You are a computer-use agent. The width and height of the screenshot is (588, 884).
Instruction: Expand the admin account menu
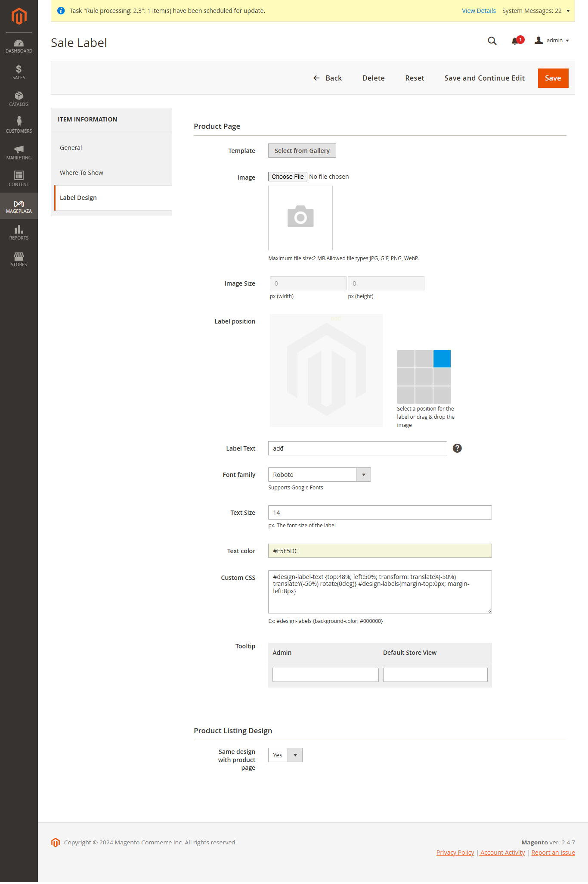552,40
